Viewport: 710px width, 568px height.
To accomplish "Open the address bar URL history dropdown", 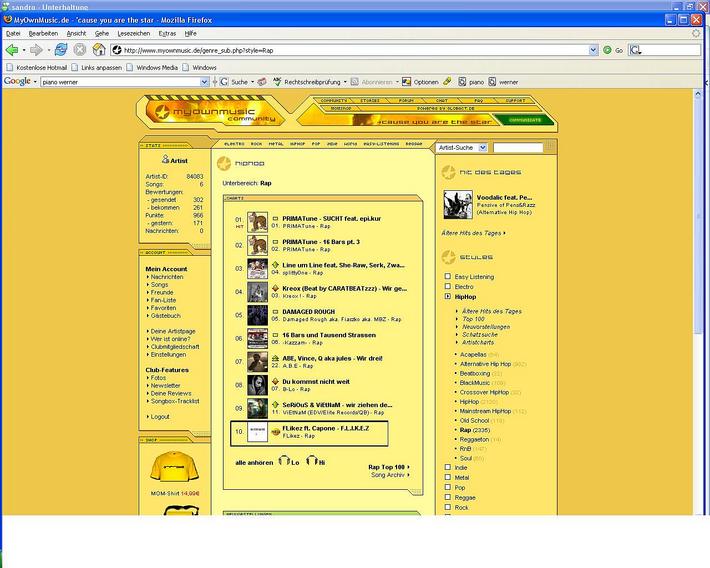I will pyautogui.click(x=593, y=49).
